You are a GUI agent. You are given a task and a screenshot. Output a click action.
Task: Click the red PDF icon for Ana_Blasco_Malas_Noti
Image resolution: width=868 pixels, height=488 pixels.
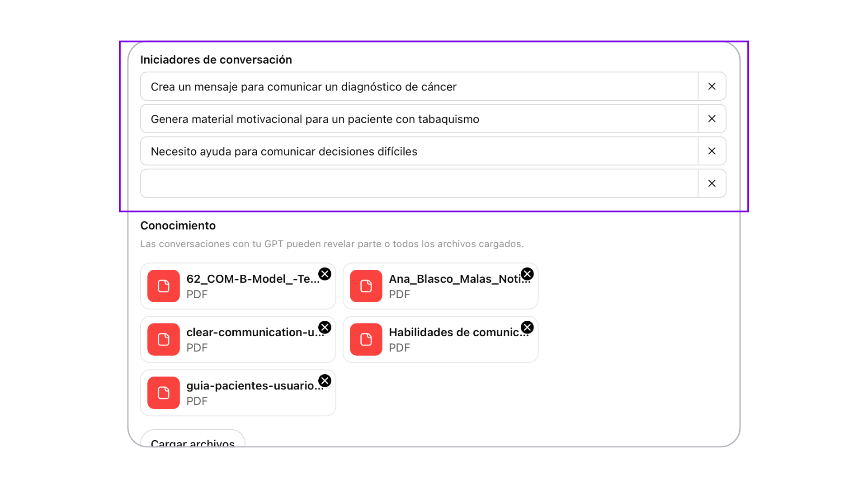click(x=366, y=286)
